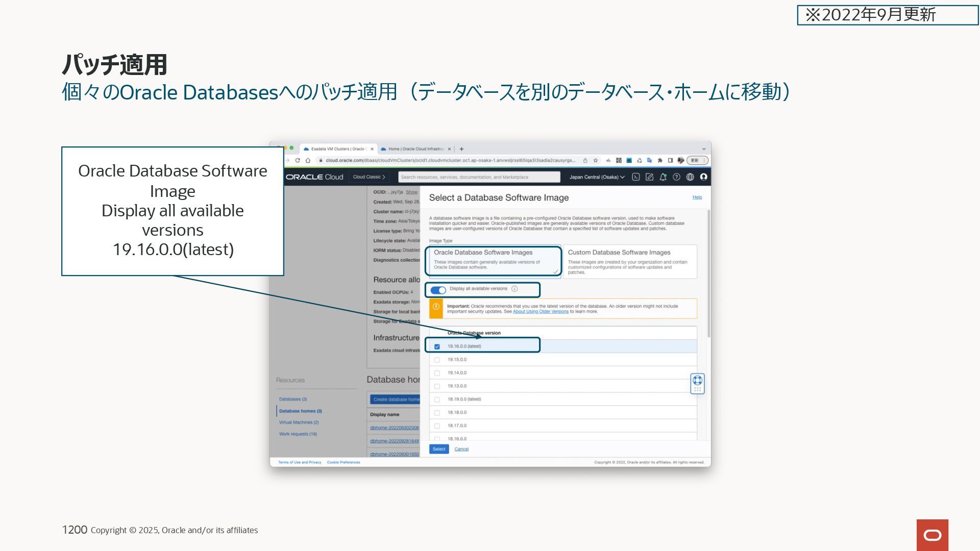This screenshot has width=980, height=551.
Task: Click the announcements bell icon
Action: [x=663, y=177]
